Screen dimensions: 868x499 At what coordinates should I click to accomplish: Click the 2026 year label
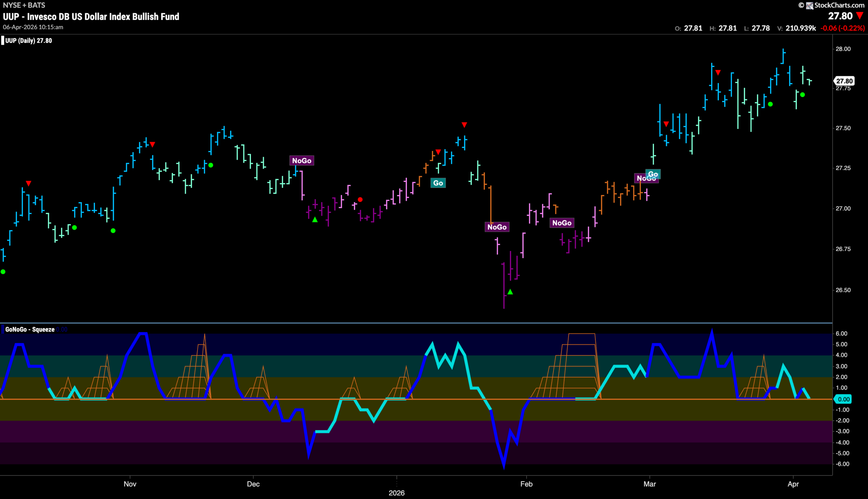point(397,493)
